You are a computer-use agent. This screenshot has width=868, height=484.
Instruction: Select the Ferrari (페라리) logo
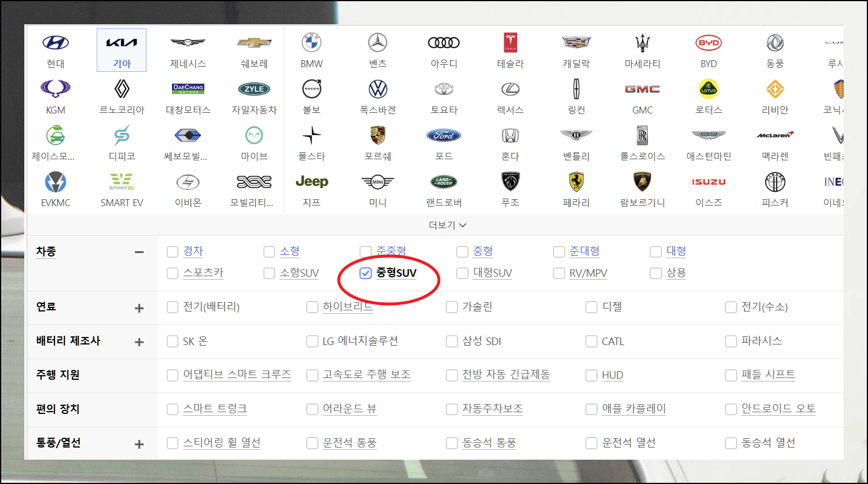tap(576, 182)
